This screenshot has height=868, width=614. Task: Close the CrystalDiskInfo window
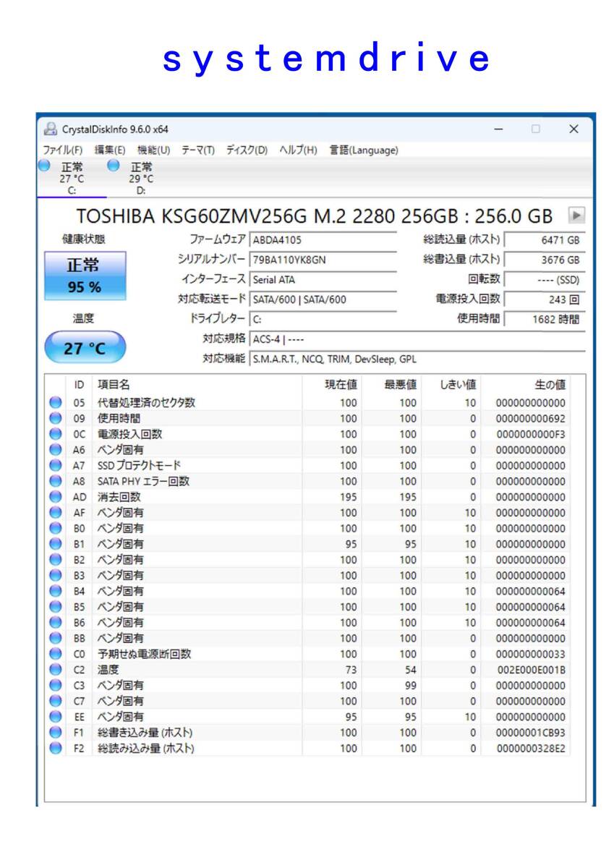(x=574, y=129)
